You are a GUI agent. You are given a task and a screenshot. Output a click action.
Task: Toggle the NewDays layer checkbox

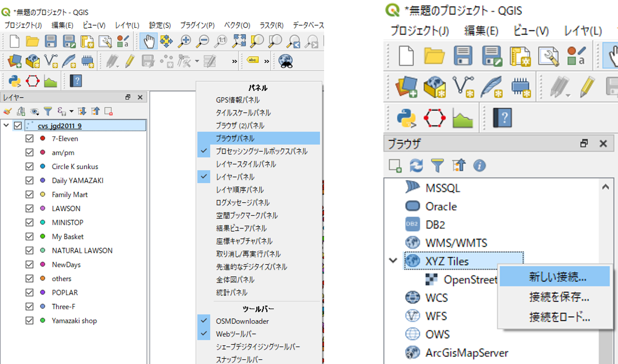[x=30, y=265]
